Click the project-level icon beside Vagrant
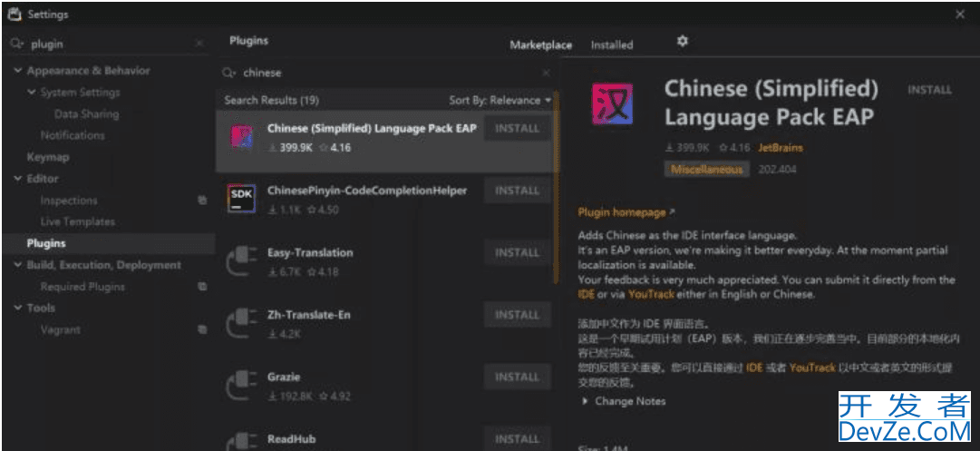 [202, 329]
